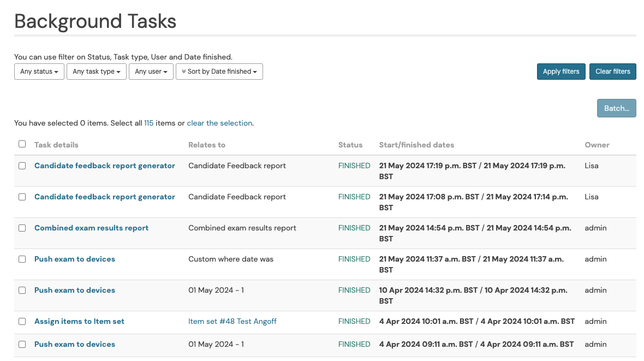Click the Apply filters button
The height and width of the screenshot is (361, 644).
click(561, 72)
